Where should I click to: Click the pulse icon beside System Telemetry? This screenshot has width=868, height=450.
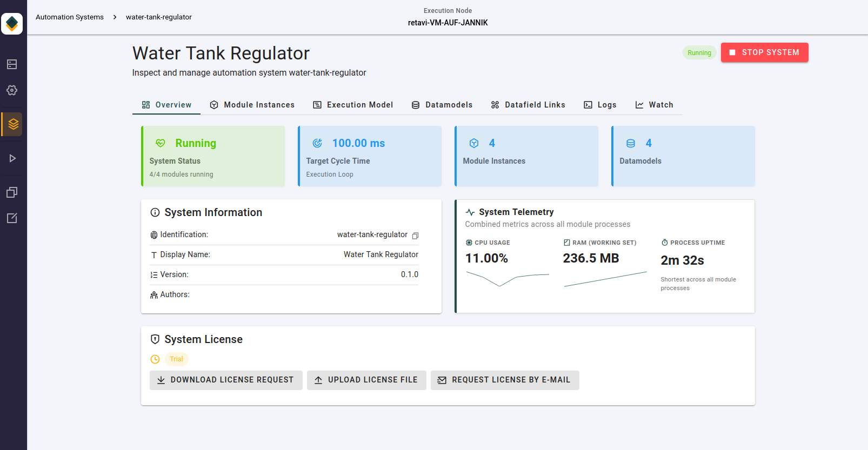pyautogui.click(x=470, y=212)
